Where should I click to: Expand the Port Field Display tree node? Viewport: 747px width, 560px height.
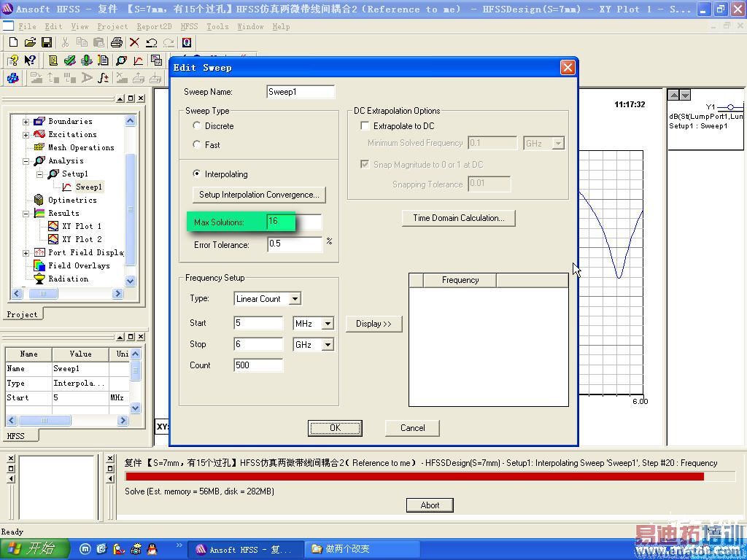[26, 253]
